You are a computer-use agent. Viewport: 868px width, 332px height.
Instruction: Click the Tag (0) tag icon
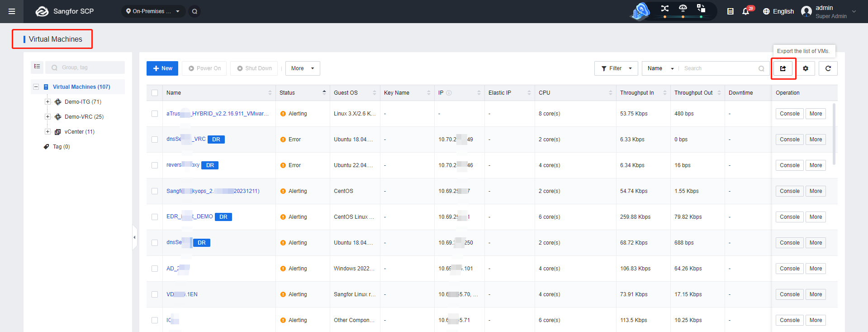click(x=46, y=147)
